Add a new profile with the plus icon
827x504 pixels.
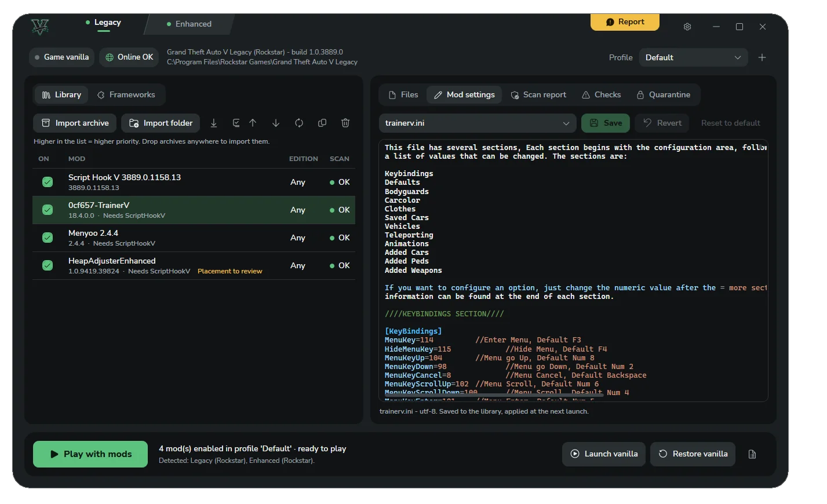762,57
